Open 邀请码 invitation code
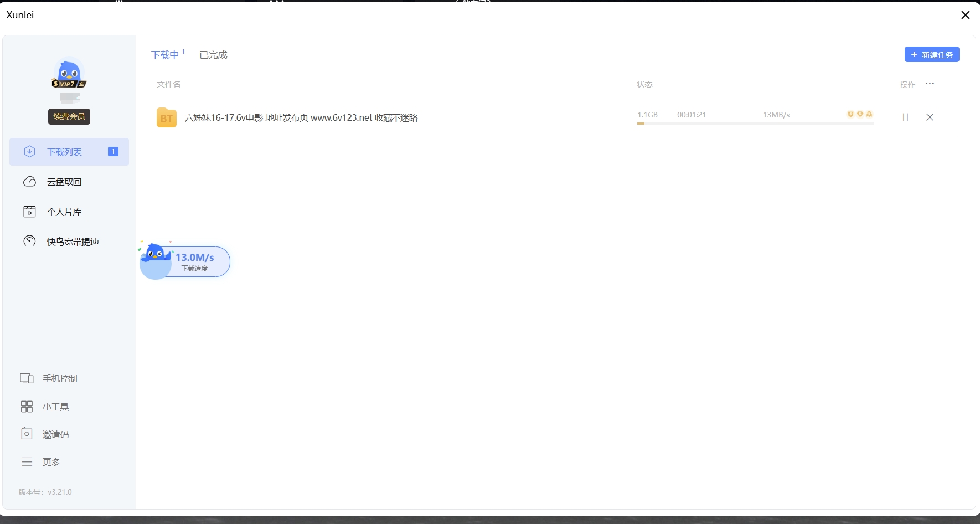This screenshot has width=980, height=524. (x=55, y=434)
